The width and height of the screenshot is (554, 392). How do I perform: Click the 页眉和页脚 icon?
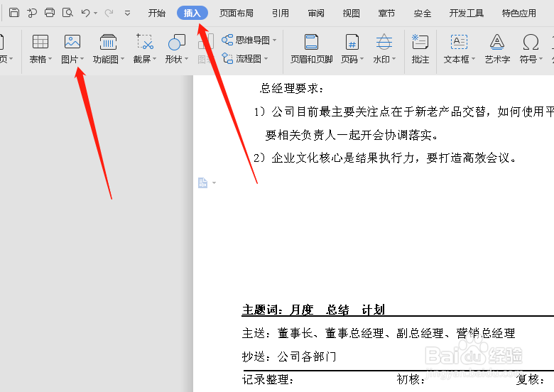(x=311, y=42)
